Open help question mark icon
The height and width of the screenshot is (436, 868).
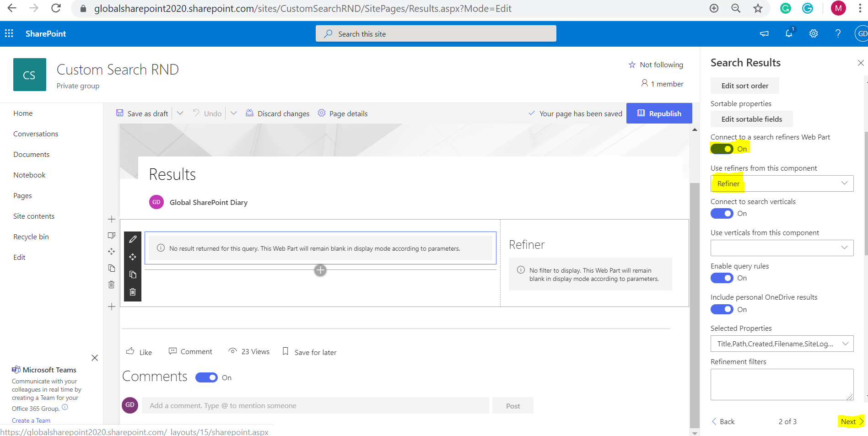point(838,33)
